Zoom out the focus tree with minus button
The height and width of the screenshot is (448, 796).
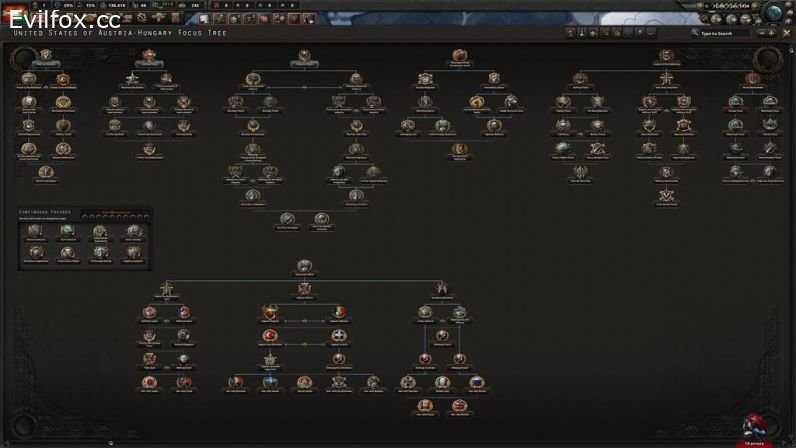760,33
